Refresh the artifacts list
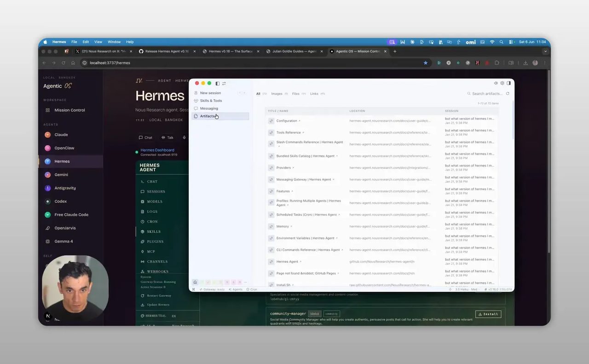The width and height of the screenshot is (589, 364). point(508,94)
